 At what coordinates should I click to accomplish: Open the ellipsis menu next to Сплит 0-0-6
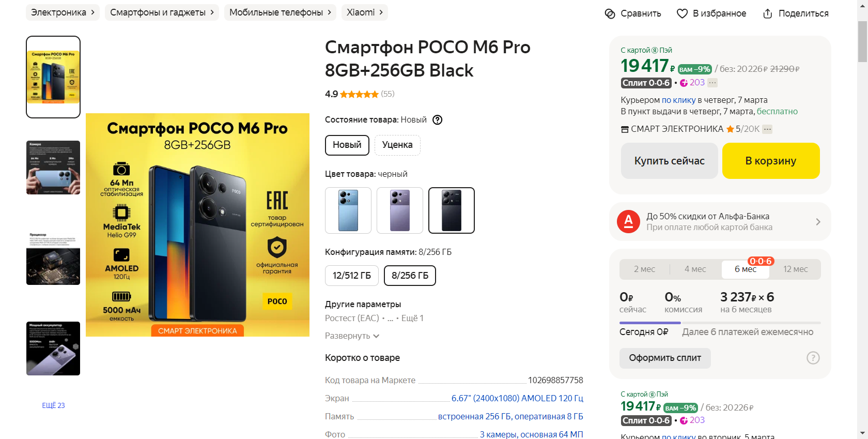pos(711,82)
